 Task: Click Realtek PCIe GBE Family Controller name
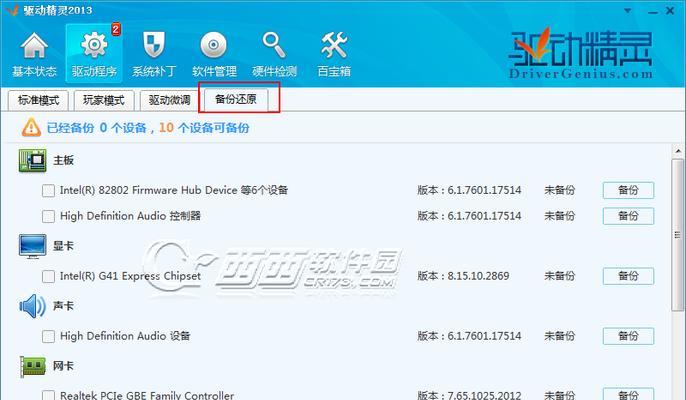147,395
